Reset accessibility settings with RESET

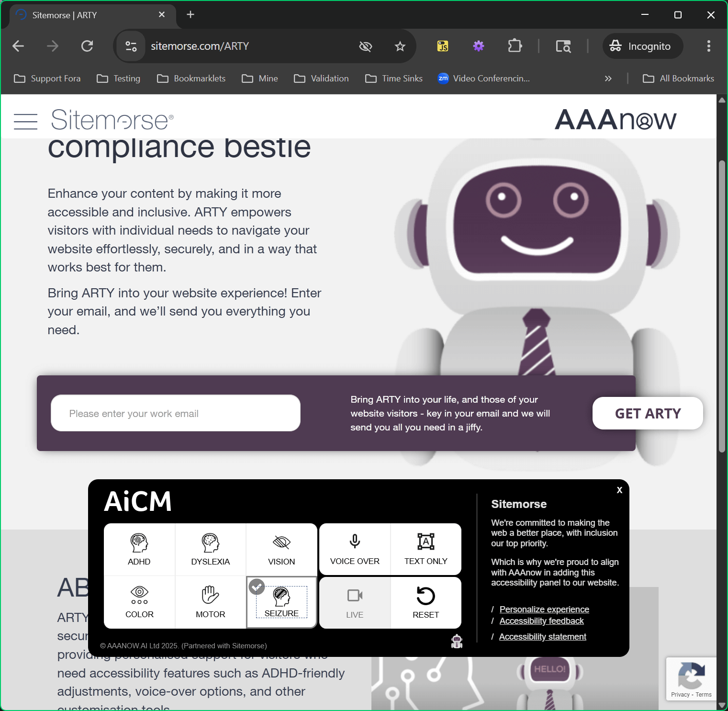pos(426,603)
